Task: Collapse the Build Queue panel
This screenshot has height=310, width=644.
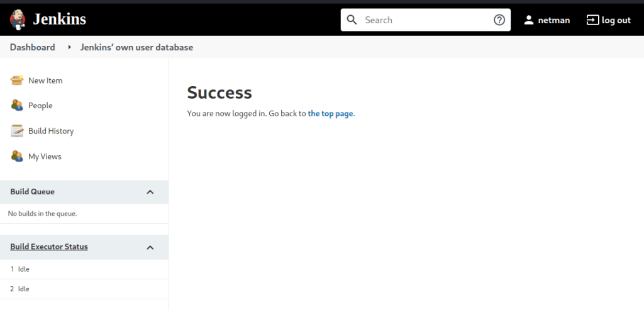Action: [150, 192]
